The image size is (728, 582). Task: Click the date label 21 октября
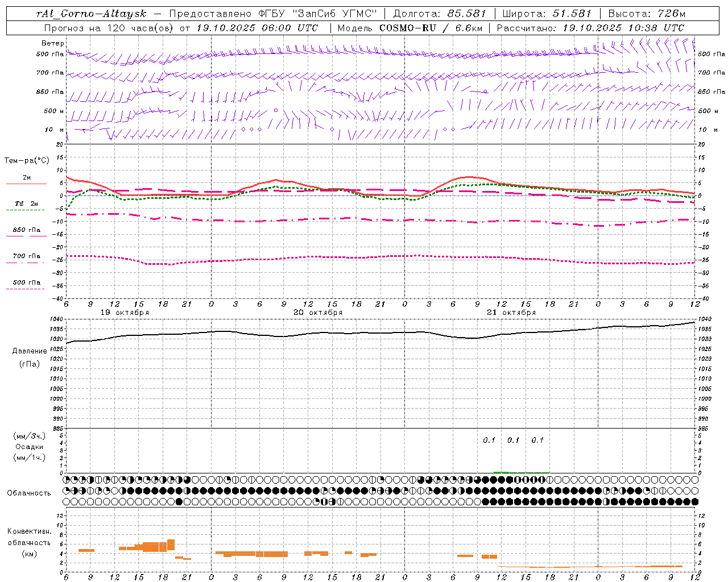tap(511, 313)
